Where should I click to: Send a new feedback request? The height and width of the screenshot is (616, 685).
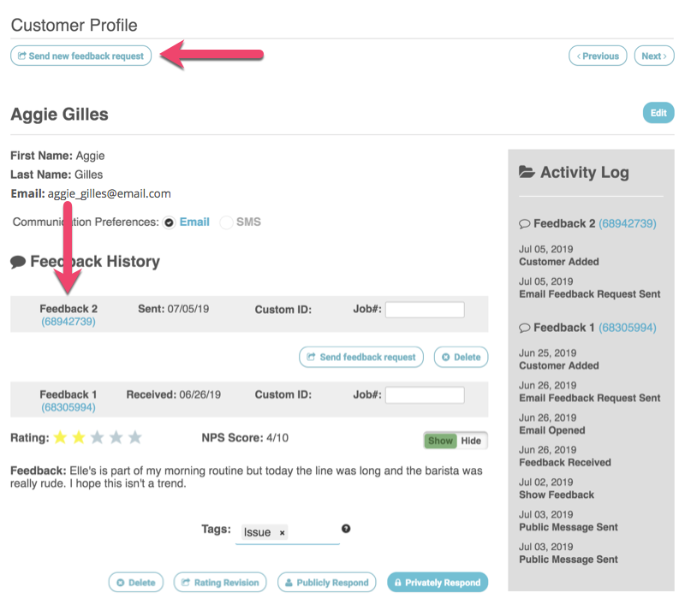coord(80,55)
